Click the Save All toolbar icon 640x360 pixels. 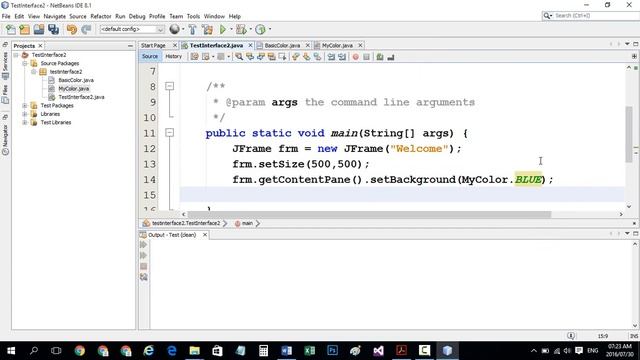click(53, 29)
